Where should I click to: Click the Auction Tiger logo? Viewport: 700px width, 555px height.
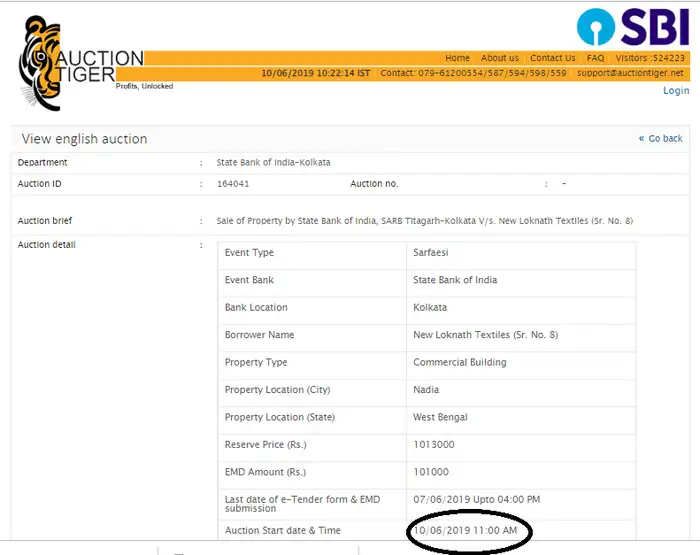click(80, 60)
